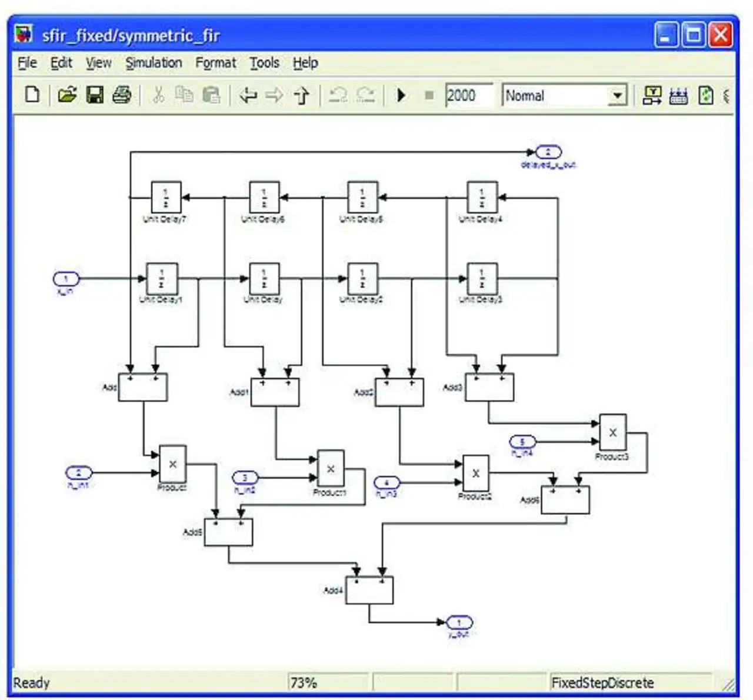
Task: Select the Product3 multiplier block
Action: (x=612, y=432)
